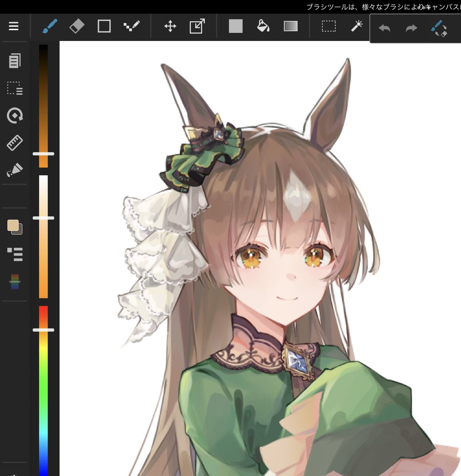
Task: Select the Move tool
Action: tap(170, 27)
